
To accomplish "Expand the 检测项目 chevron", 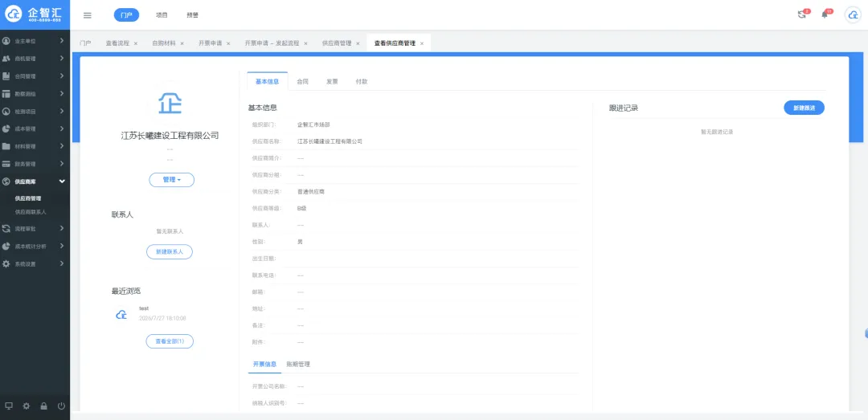I will pyautogui.click(x=62, y=112).
